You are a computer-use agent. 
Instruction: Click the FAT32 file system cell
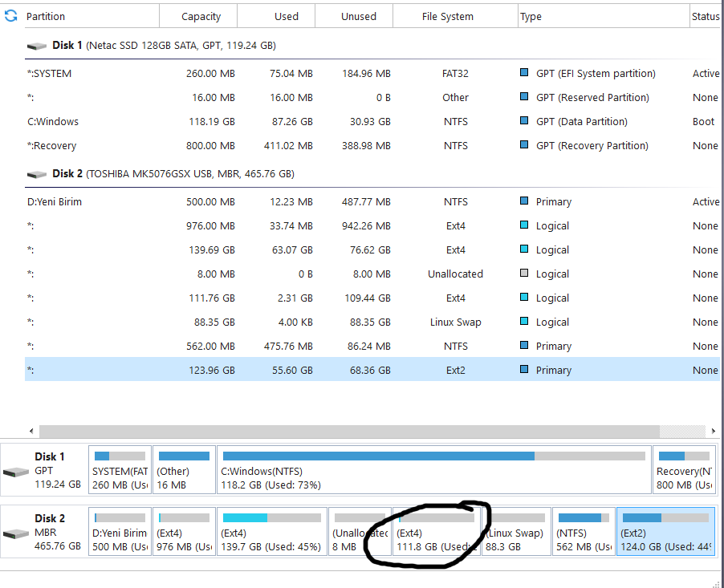pyautogui.click(x=455, y=73)
